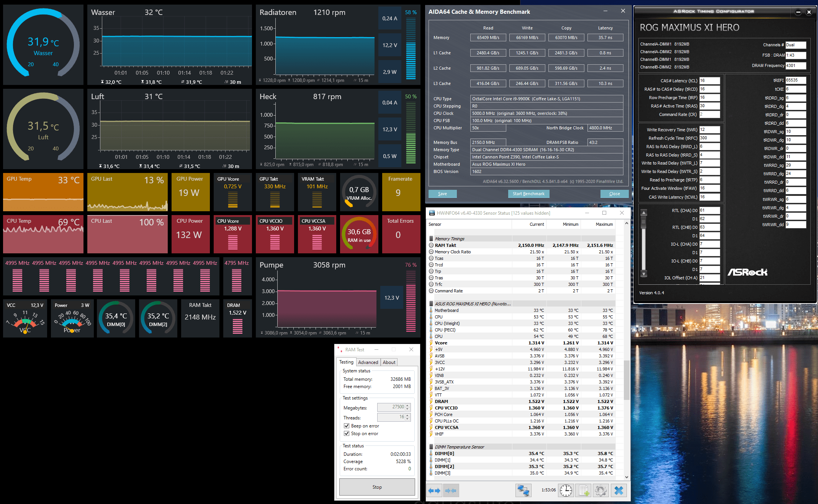Viewport: 818px width, 504px height.
Task: Click the DRAM Frequency field showing 4301
Action: tap(796, 65)
